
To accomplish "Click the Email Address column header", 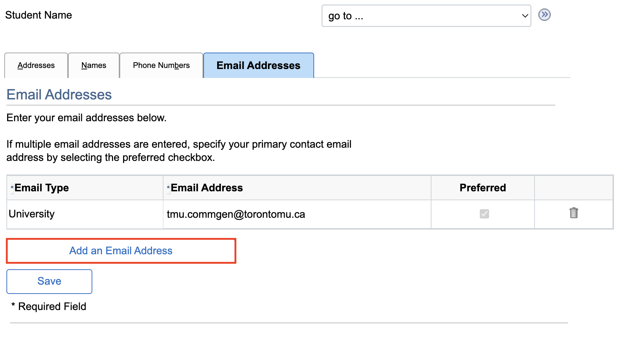I will 207,188.
